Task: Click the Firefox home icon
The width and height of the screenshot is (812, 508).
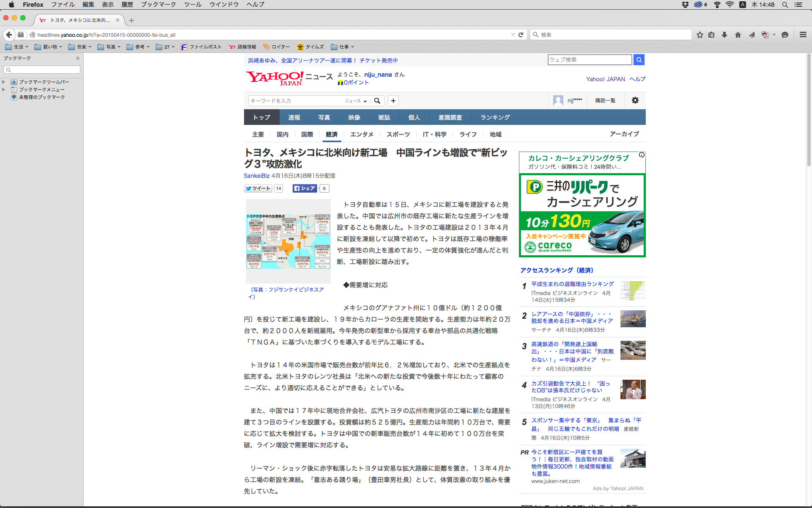Action: pos(738,35)
